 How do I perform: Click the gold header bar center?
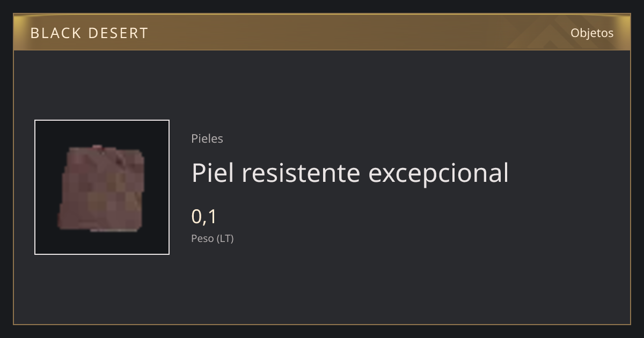[x=322, y=33]
